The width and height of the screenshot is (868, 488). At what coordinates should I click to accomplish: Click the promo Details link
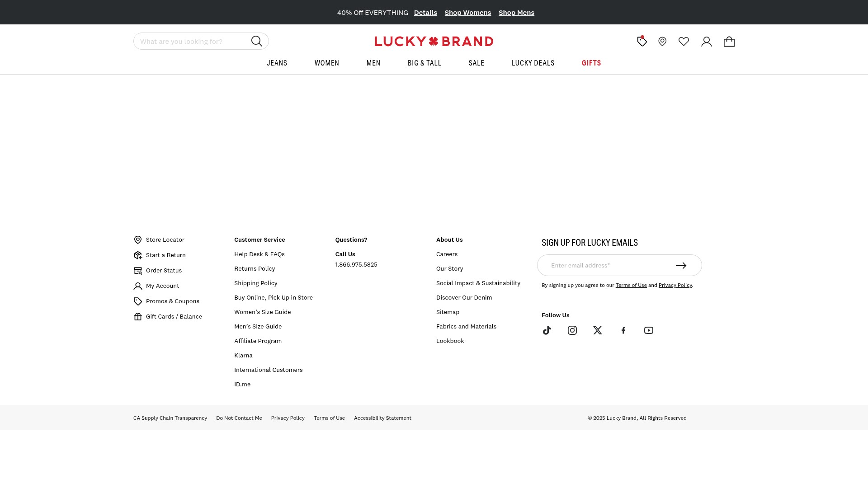[x=425, y=12]
